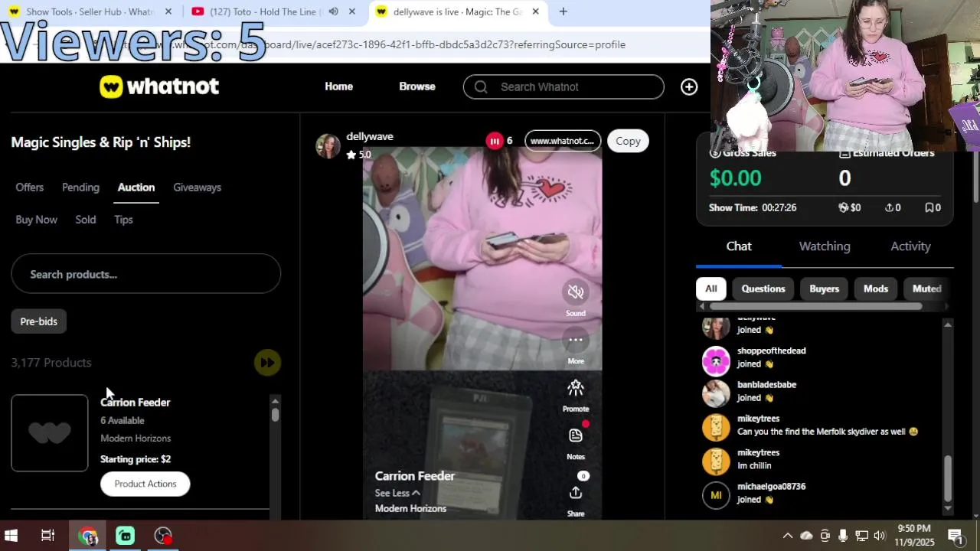
Task: Open dellywave's avatar above the stream
Action: pyautogui.click(x=328, y=145)
